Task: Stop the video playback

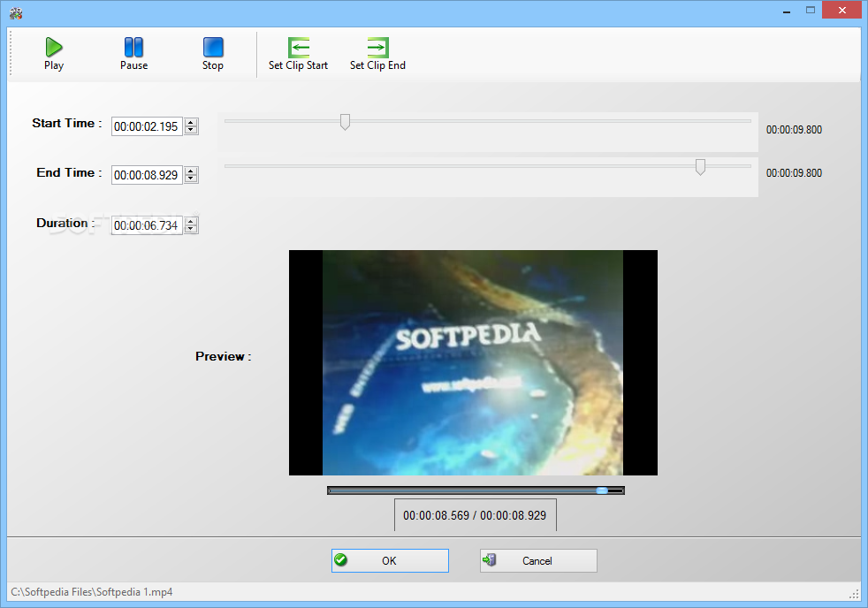Action: [212, 54]
